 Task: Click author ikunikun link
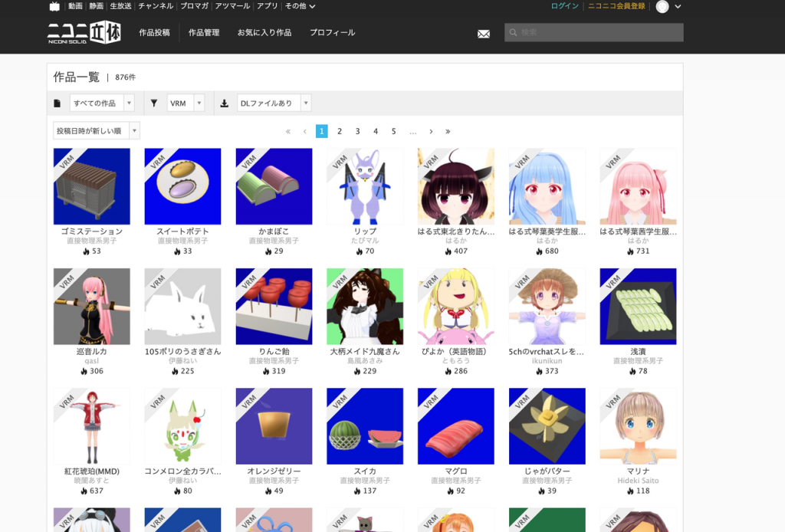(x=547, y=361)
